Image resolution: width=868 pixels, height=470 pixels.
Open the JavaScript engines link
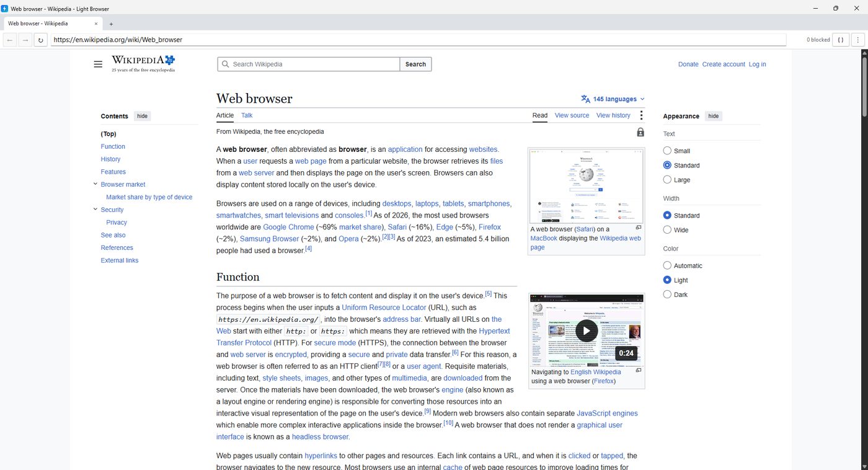(607, 414)
